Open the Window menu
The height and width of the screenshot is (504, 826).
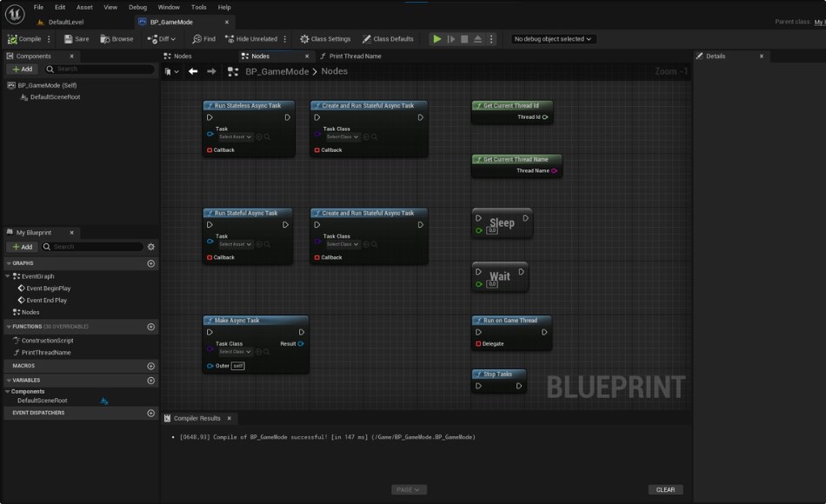[x=169, y=6]
